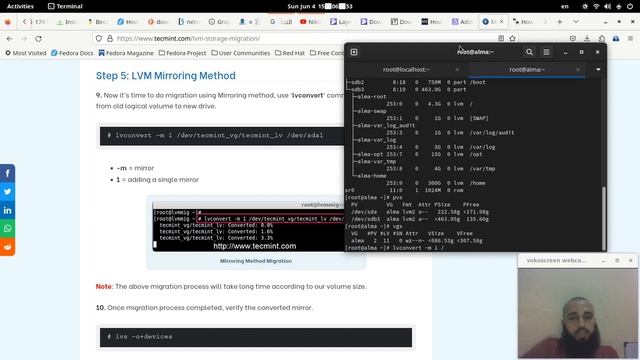The width and height of the screenshot is (640, 360).
Task: Click the terminal window vertical scrollbar
Action: click(x=604, y=218)
